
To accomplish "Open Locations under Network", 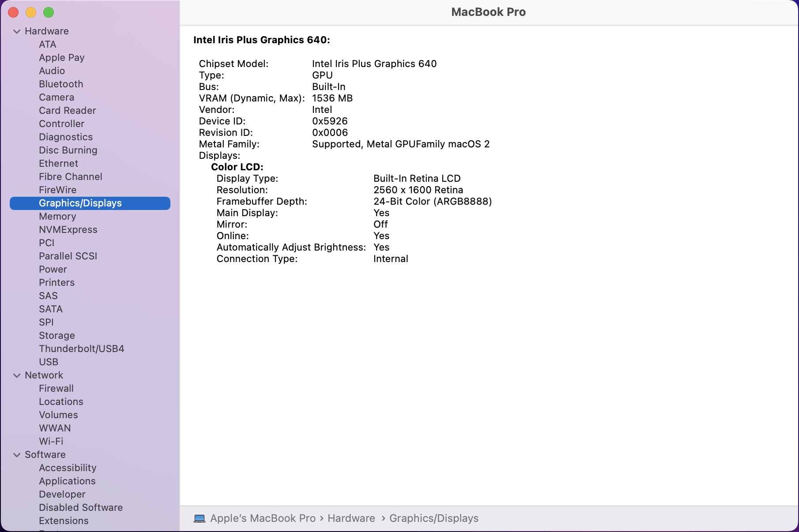I will (x=61, y=402).
